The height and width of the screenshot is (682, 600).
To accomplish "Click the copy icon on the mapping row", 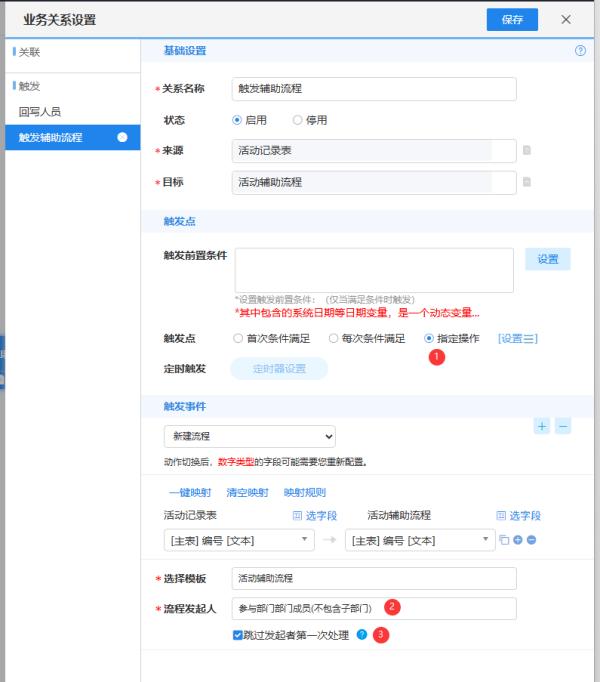I will pyautogui.click(x=505, y=540).
